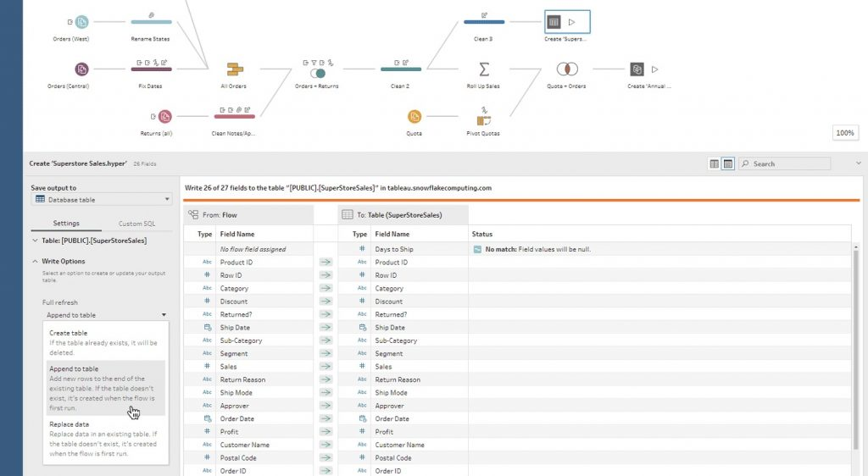Click the Profit mapping arrow
868x476 pixels.
pyautogui.click(x=325, y=432)
